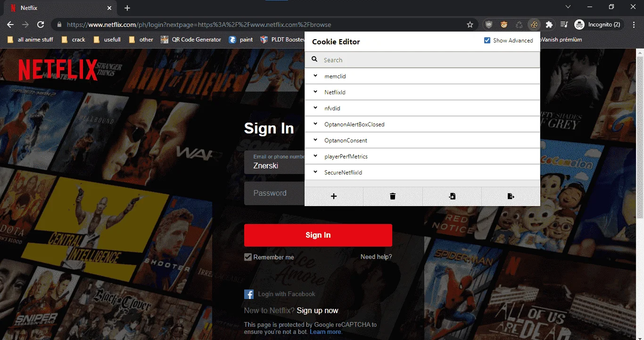Click the red Sign In button
Image resolution: width=644 pixels, height=340 pixels.
click(318, 235)
